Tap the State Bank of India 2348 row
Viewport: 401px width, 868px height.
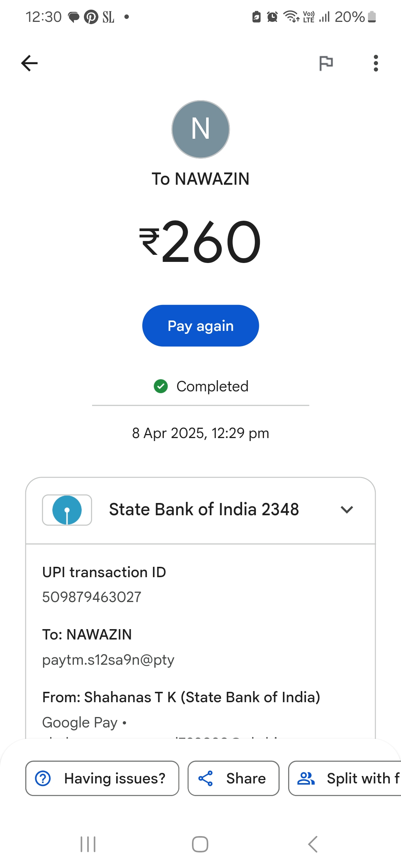204,510
